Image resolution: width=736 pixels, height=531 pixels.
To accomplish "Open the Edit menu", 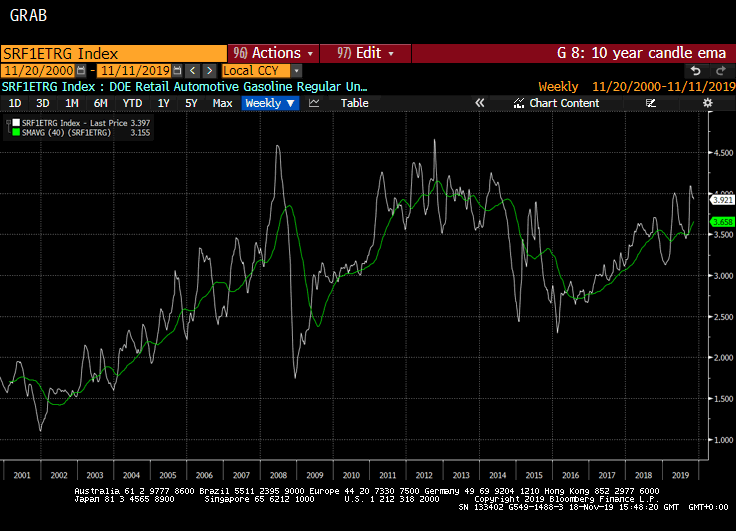I will (365, 53).
